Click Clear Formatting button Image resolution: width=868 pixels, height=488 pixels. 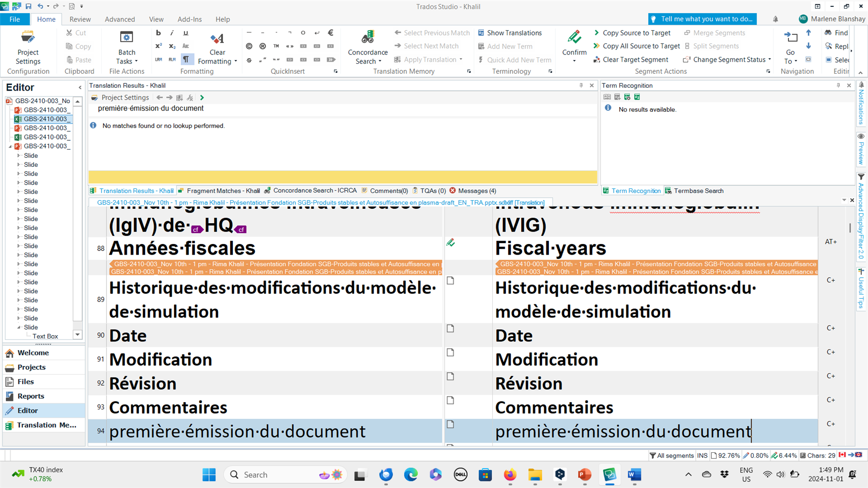pyautogui.click(x=217, y=47)
